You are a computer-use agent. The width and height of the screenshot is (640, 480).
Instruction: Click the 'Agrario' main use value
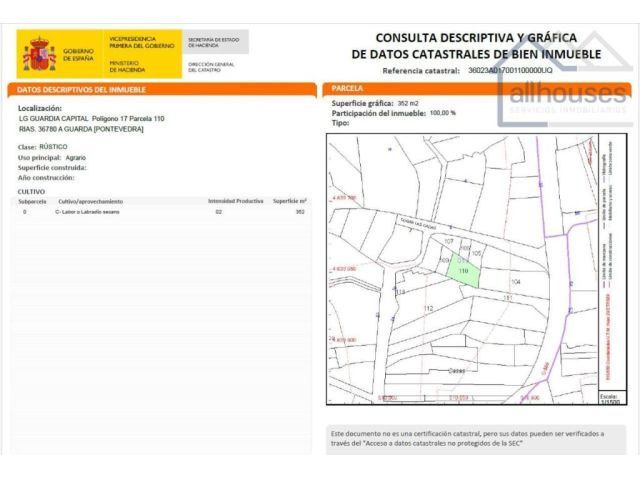[76, 158]
